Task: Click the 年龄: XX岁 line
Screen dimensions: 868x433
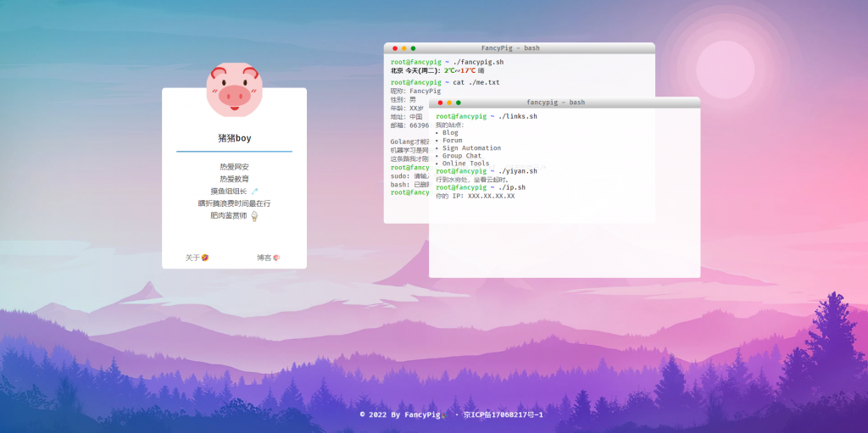Action: click(x=407, y=108)
